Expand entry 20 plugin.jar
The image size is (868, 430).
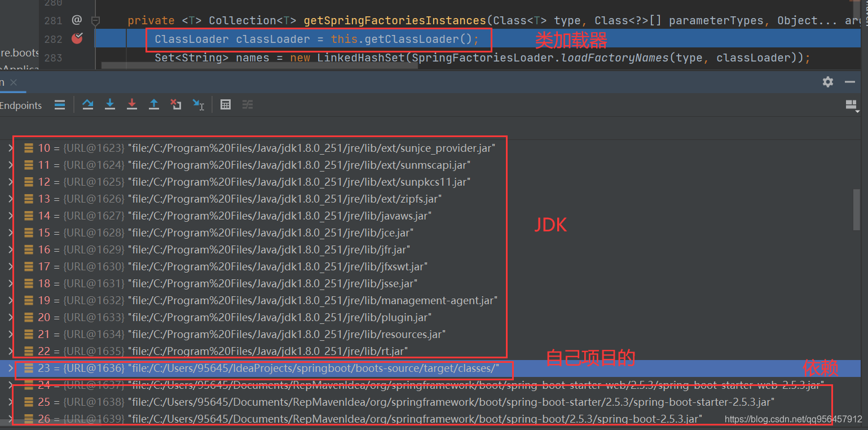(x=10, y=317)
